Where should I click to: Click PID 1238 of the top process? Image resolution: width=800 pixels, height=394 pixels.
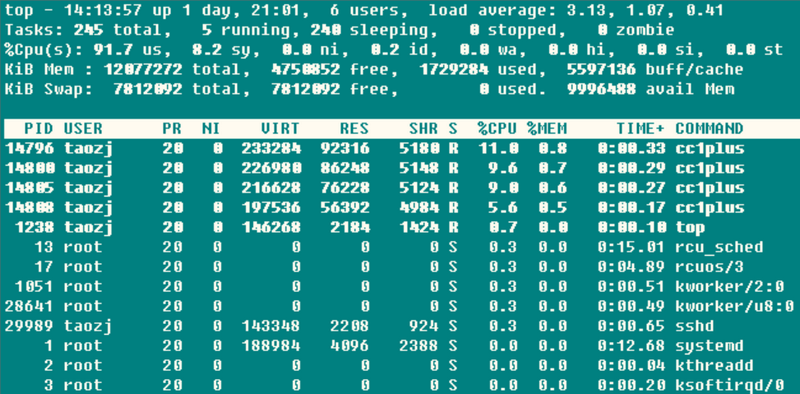click(x=34, y=227)
